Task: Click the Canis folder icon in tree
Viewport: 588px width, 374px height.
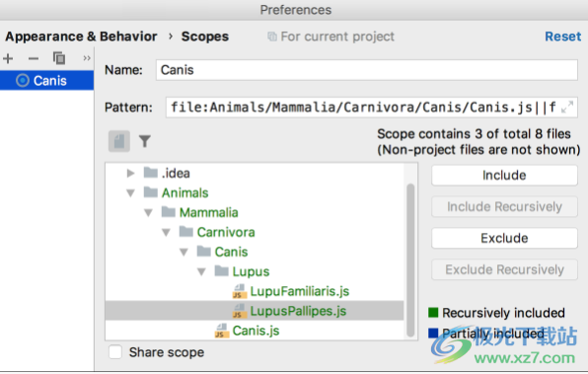Action: point(203,252)
